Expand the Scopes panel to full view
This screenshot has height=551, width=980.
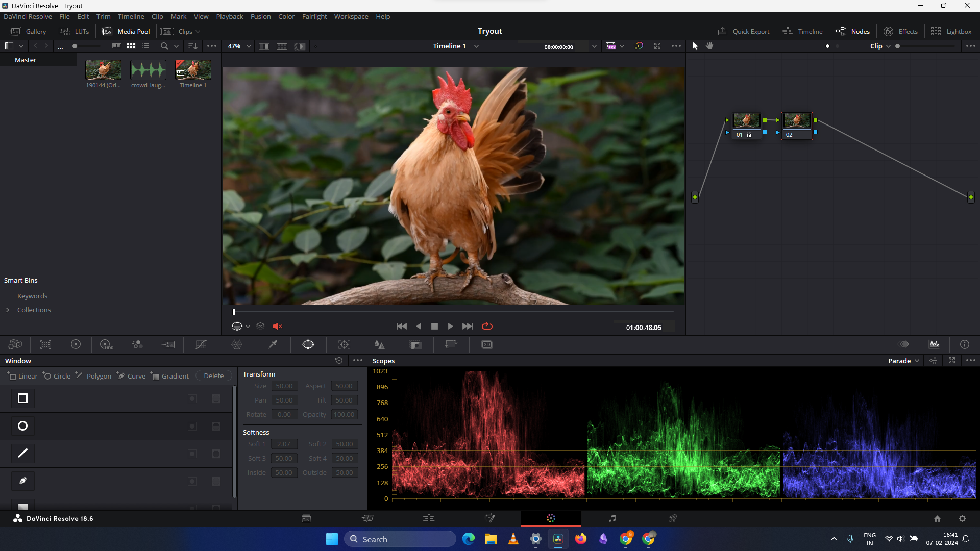(x=952, y=361)
